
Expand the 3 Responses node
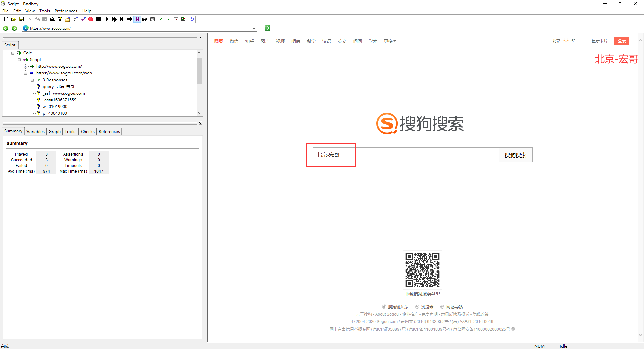pyautogui.click(x=32, y=80)
